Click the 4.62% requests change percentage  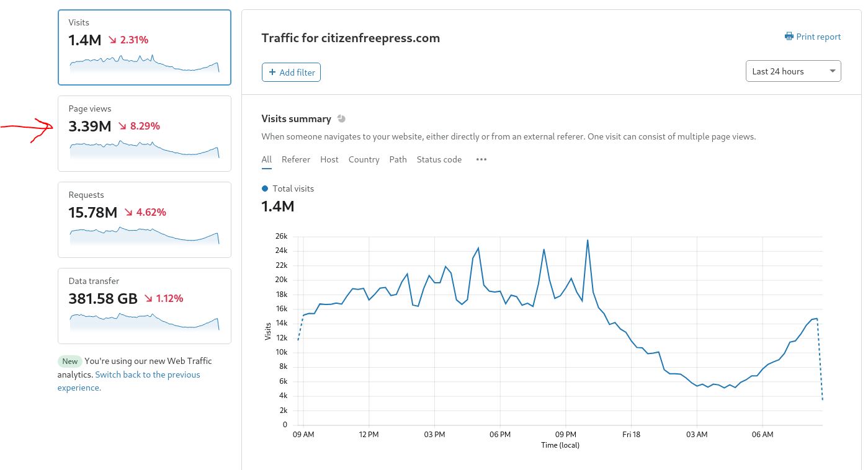(x=151, y=212)
